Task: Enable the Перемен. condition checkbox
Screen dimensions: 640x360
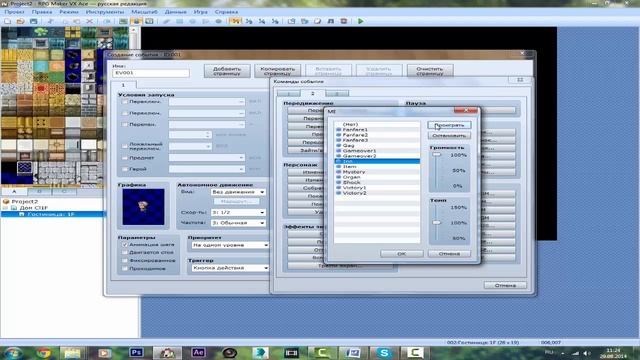Action: 125,124
